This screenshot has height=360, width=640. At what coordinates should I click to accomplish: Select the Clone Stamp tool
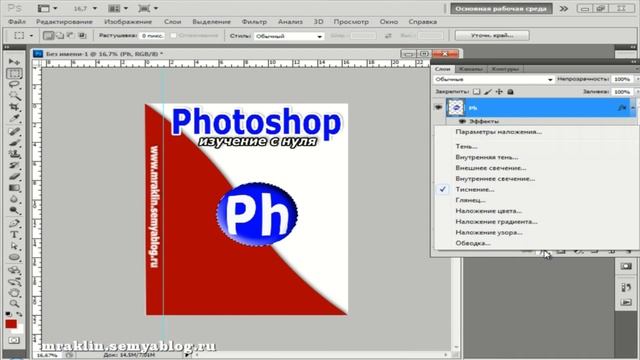click(x=14, y=154)
